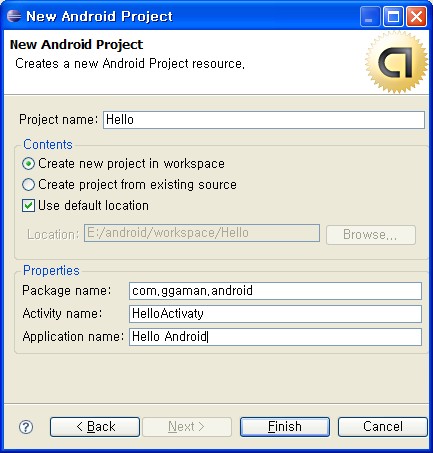
Task: Minimize the New Android Project window
Action: [369, 16]
